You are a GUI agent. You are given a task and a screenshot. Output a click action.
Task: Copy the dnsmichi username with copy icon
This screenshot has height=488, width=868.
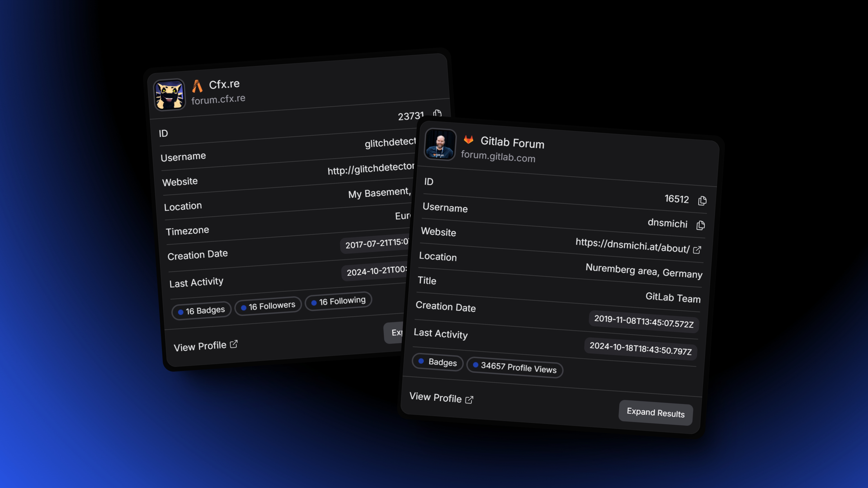point(701,225)
